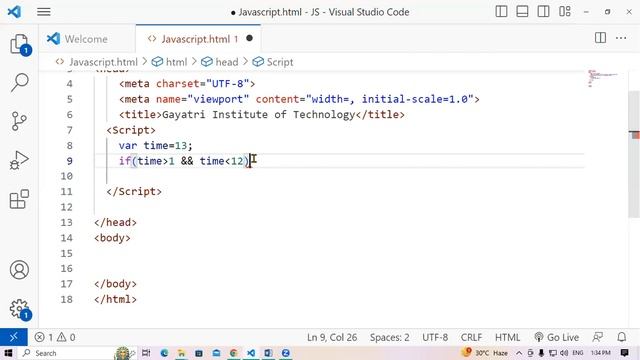
Task: Open the Explorer view in activity bar
Action: click(19, 44)
